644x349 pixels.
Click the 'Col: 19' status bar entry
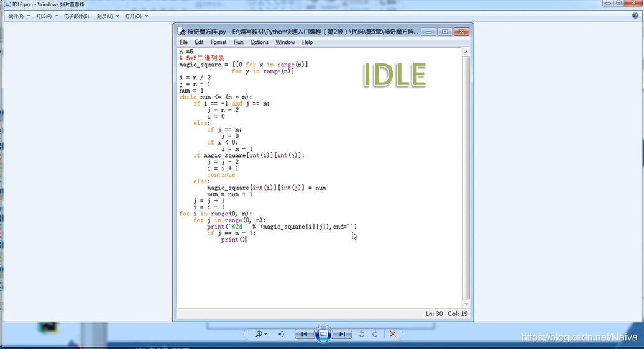point(458,314)
